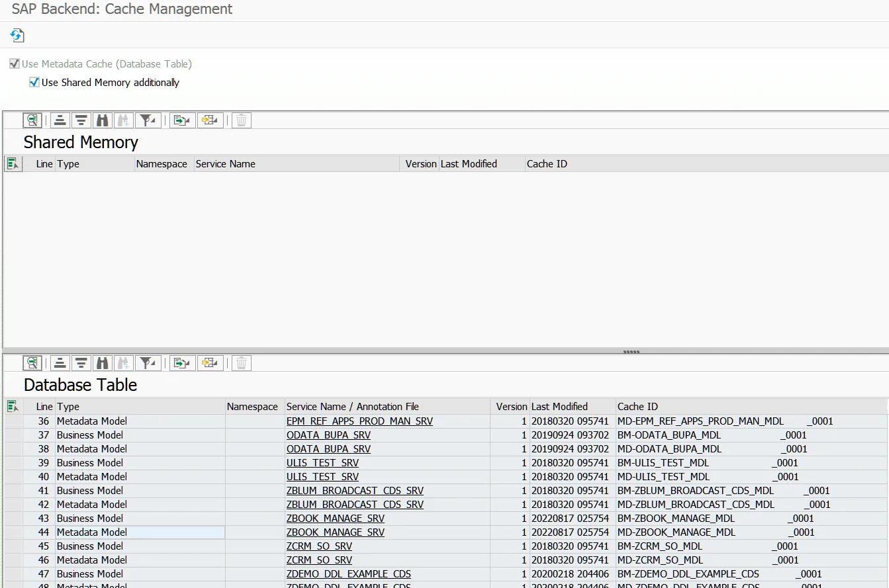Click Database Table Namespace column header
The height and width of the screenshot is (588, 889).
255,407
